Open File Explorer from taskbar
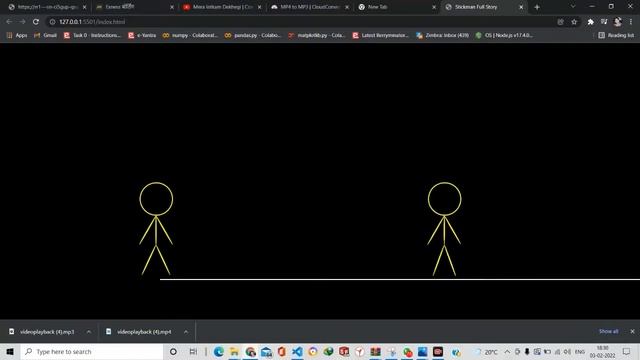The image size is (640, 360). coord(234,351)
